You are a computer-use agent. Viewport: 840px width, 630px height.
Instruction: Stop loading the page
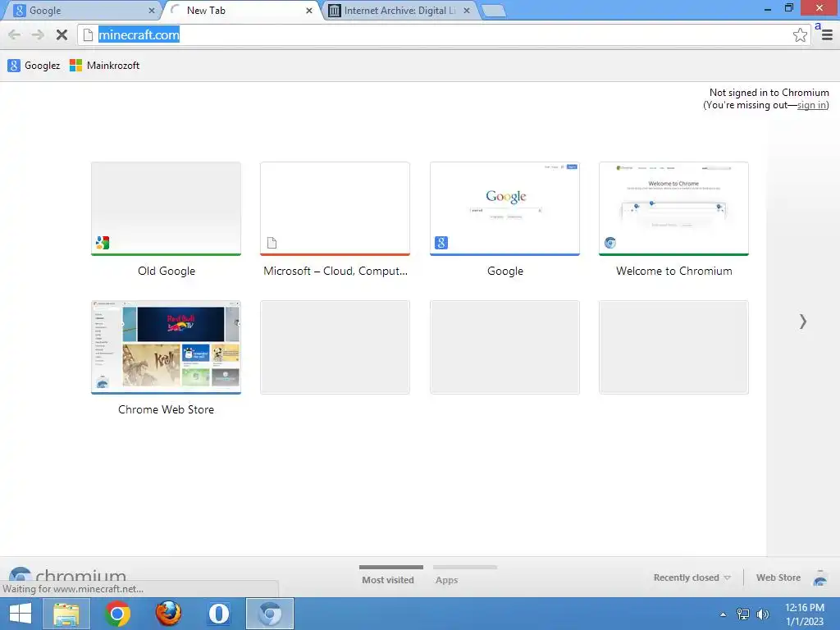coord(62,35)
